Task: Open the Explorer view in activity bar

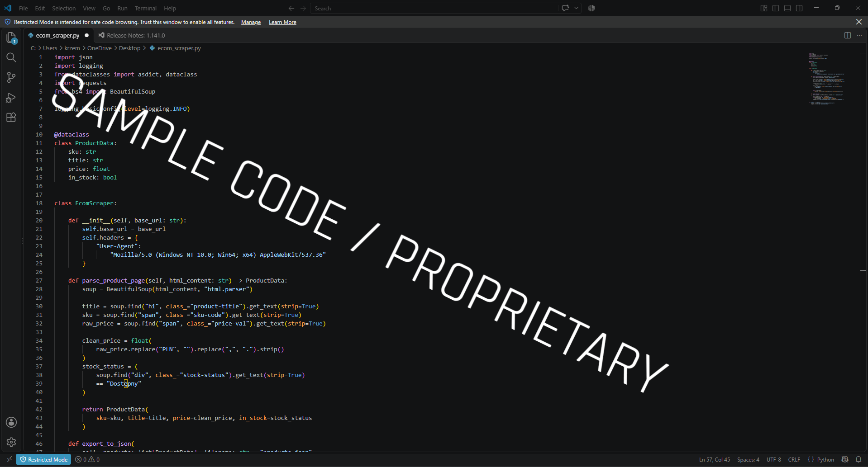Action: pyautogui.click(x=11, y=38)
